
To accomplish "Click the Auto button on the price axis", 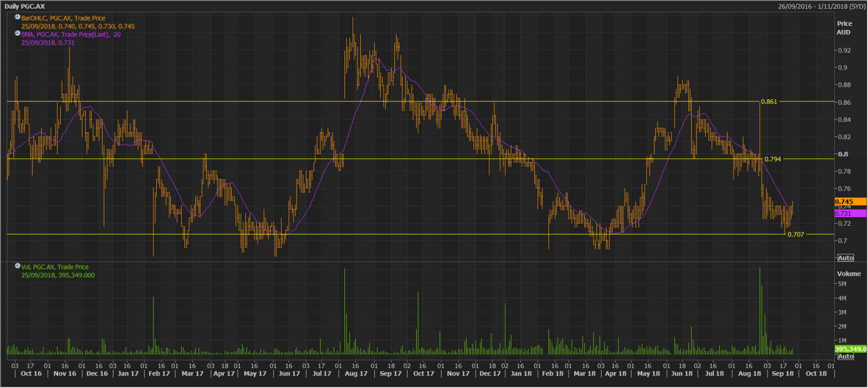I will coord(846,258).
